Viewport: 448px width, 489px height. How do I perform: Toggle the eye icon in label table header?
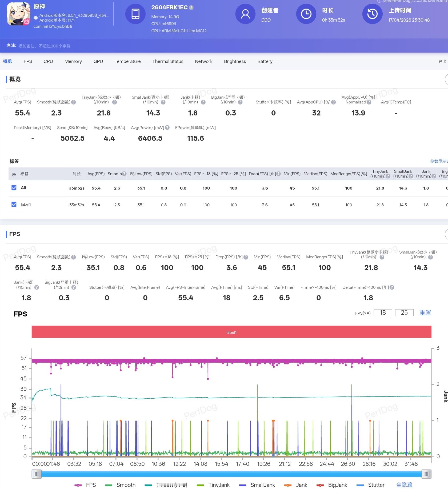coord(14,174)
